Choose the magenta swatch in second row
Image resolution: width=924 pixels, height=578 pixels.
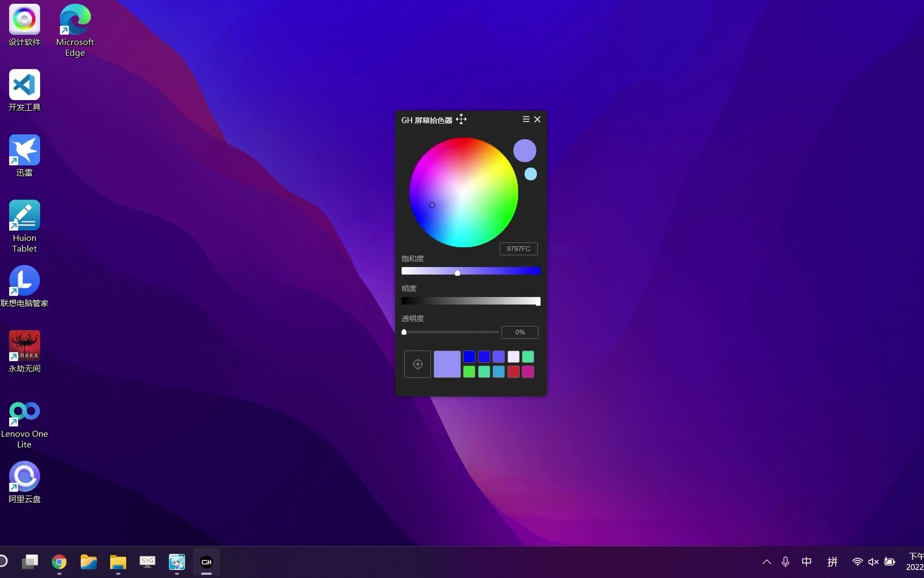[528, 371]
